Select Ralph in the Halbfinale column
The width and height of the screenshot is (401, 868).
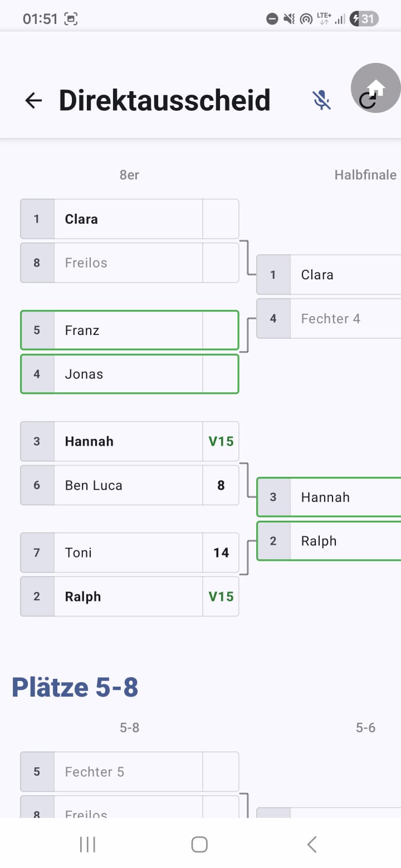pos(329,541)
